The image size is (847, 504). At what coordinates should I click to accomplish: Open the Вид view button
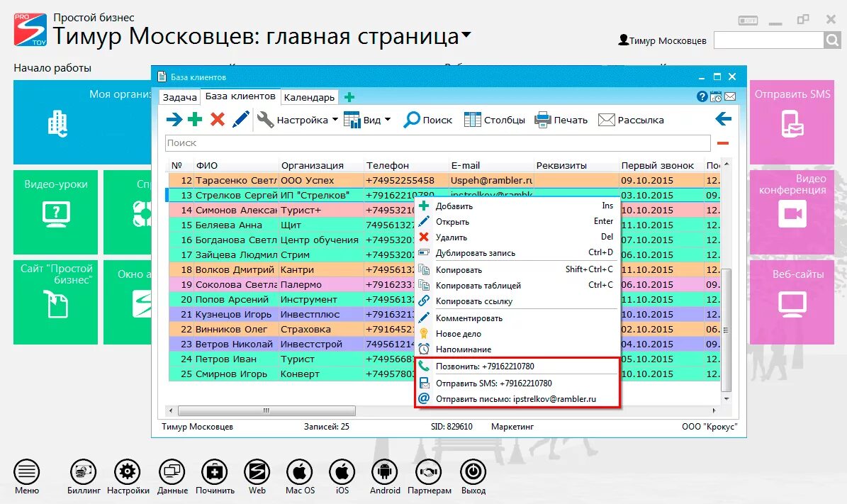[362, 120]
